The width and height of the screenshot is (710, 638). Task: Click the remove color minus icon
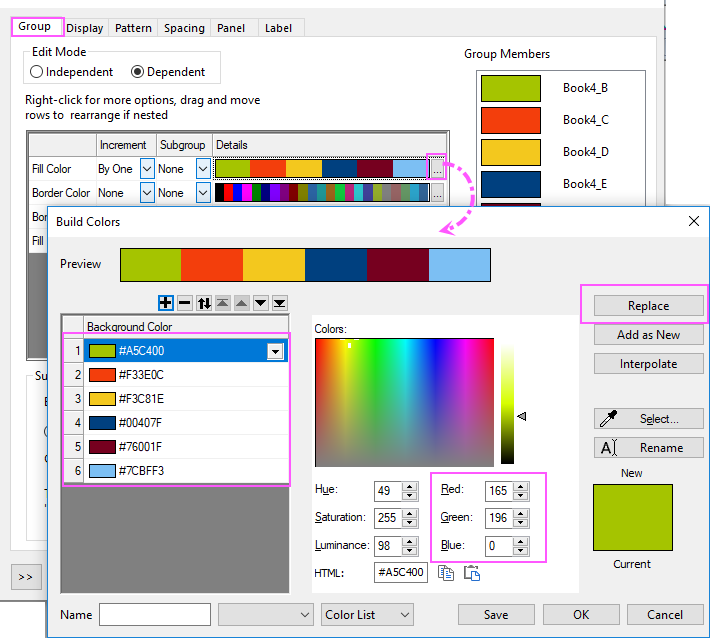(184, 302)
